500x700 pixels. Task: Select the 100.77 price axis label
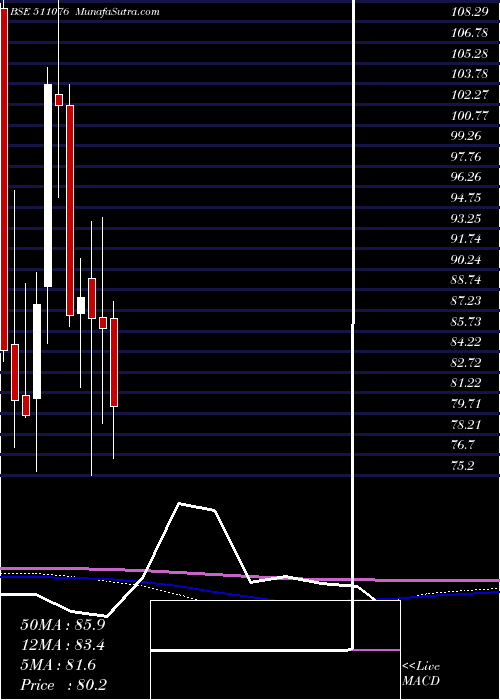(469, 116)
